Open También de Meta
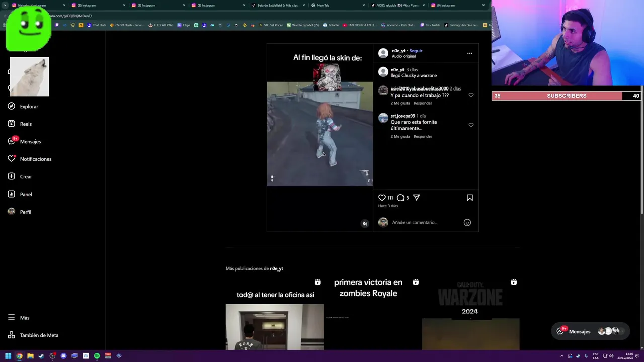 pyautogui.click(x=33, y=335)
